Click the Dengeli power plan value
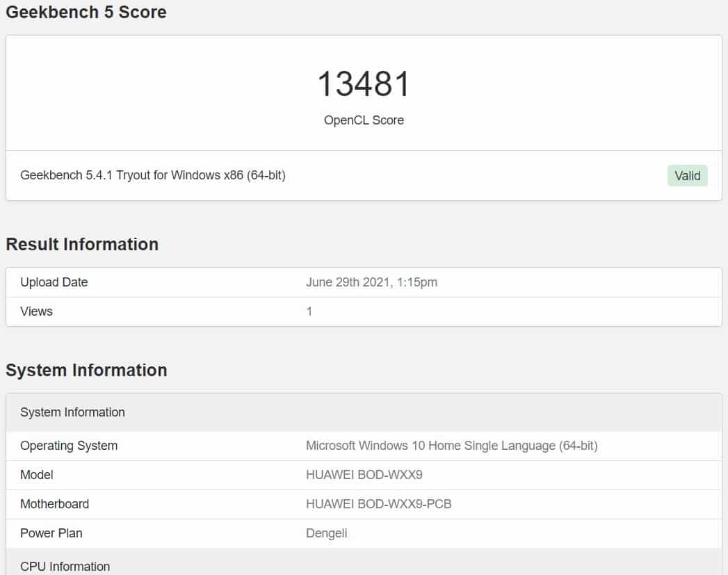This screenshot has width=728, height=575. [326, 533]
